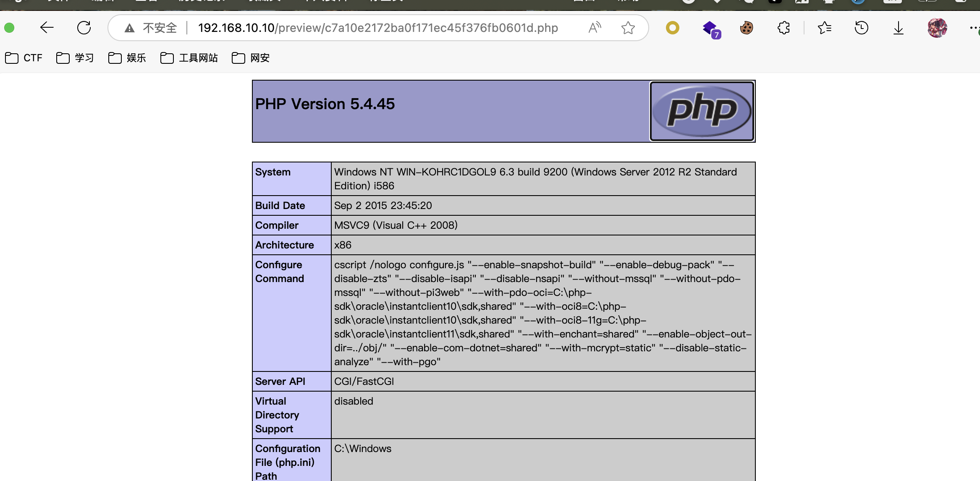Open the 学习 bookmarks folder

75,58
